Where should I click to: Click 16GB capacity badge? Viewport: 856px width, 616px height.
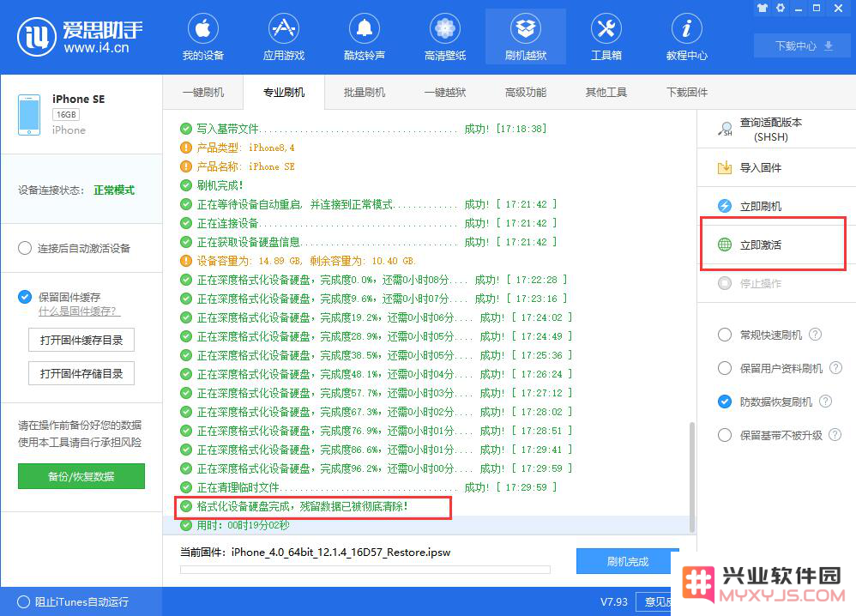pos(66,115)
